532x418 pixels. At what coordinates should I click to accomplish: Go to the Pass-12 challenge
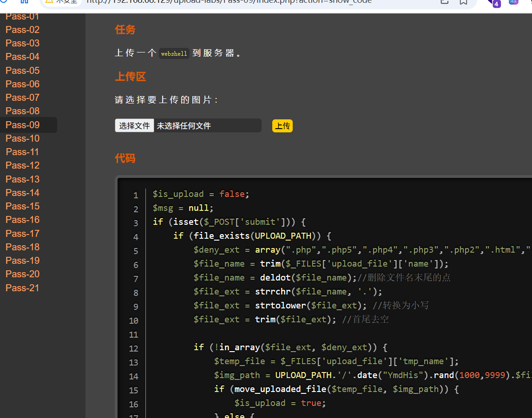coord(22,165)
